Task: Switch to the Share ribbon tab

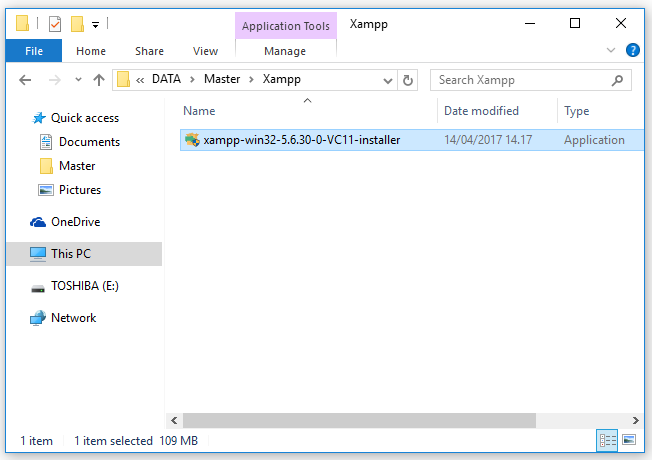Action: (149, 51)
